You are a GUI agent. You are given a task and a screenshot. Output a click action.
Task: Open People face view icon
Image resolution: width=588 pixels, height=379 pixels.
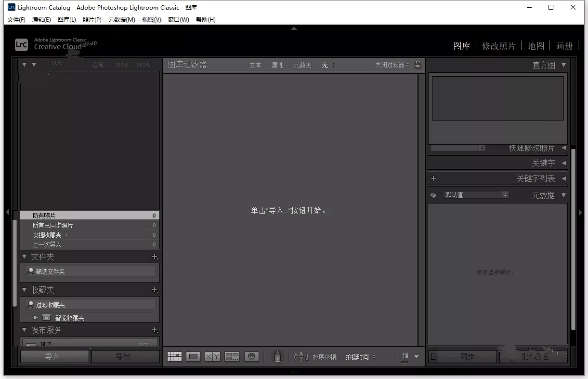[x=251, y=357]
